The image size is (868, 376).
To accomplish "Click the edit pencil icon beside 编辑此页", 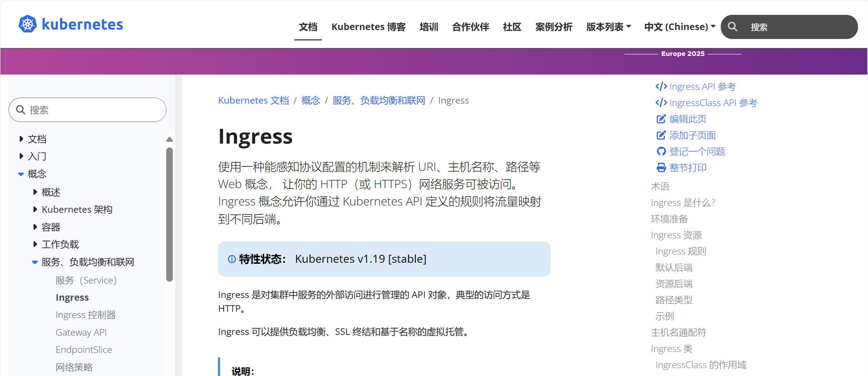I will pyautogui.click(x=661, y=119).
